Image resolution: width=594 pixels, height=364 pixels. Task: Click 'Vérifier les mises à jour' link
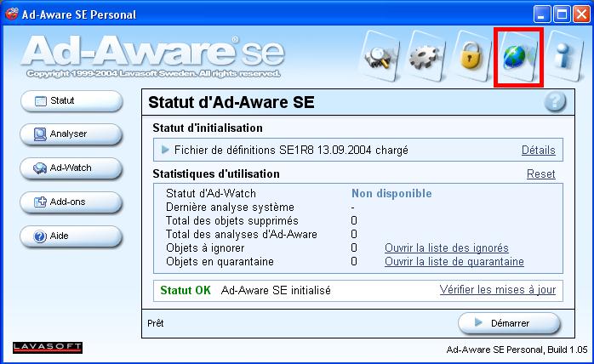click(497, 290)
